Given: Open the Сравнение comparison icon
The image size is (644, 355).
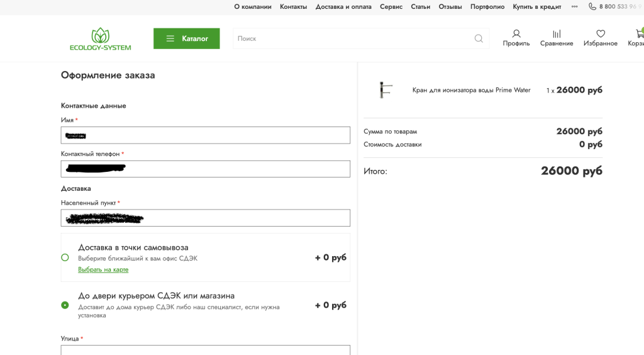Looking at the screenshot, I should coord(557,34).
